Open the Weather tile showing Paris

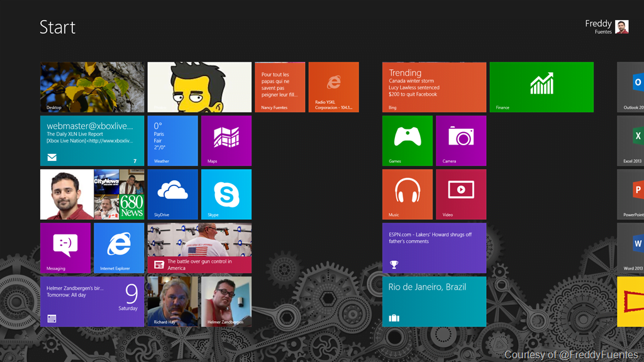(172, 140)
